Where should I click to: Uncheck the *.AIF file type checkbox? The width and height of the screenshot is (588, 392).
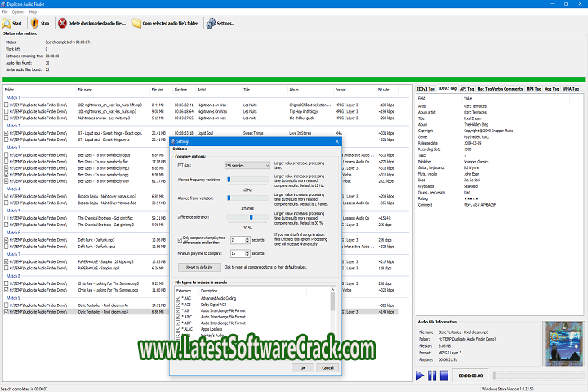(180, 310)
